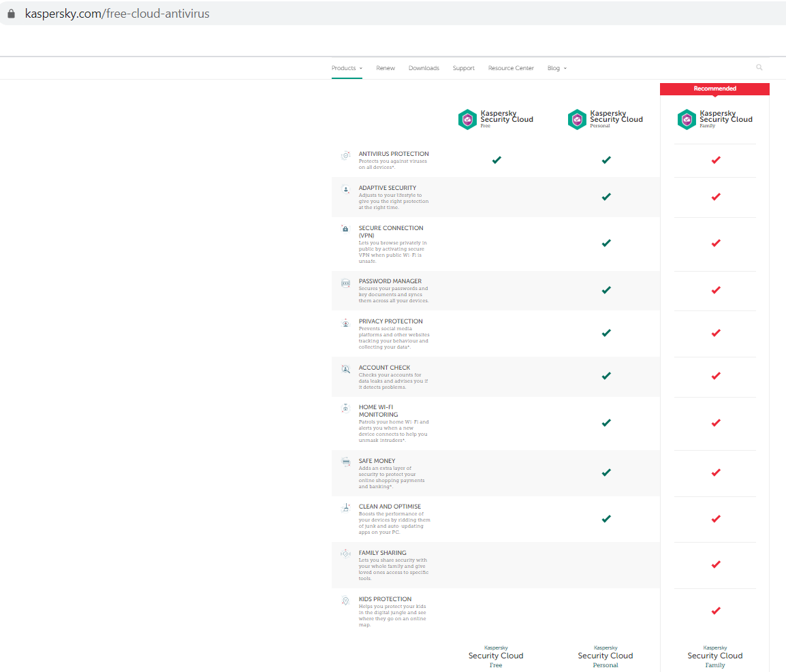Click the Password Manager feature icon
This screenshot has height=672, width=786.
coord(345,283)
